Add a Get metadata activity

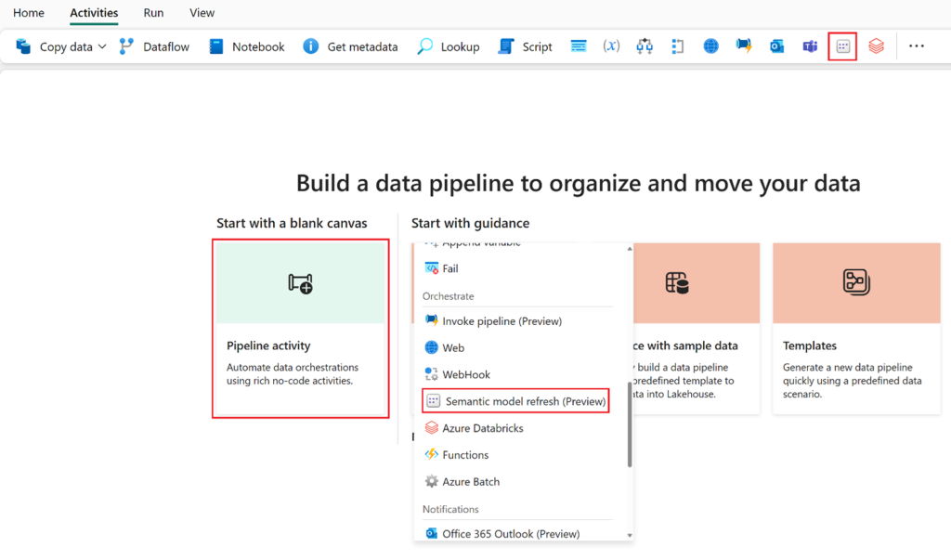[x=350, y=46]
